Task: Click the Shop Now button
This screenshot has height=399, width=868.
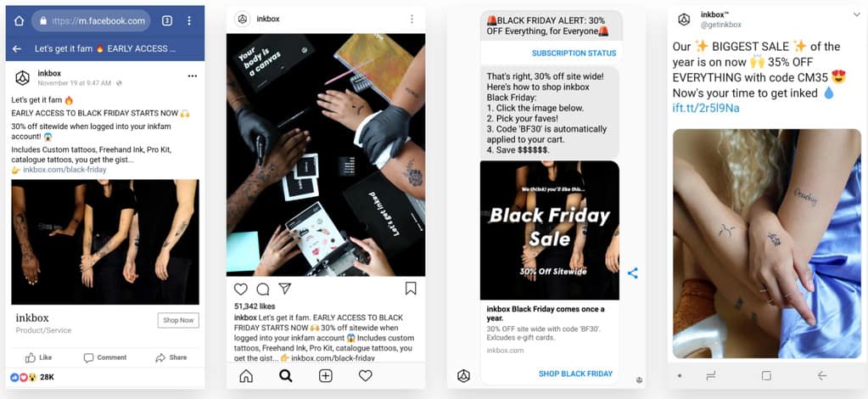Action: [x=178, y=320]
